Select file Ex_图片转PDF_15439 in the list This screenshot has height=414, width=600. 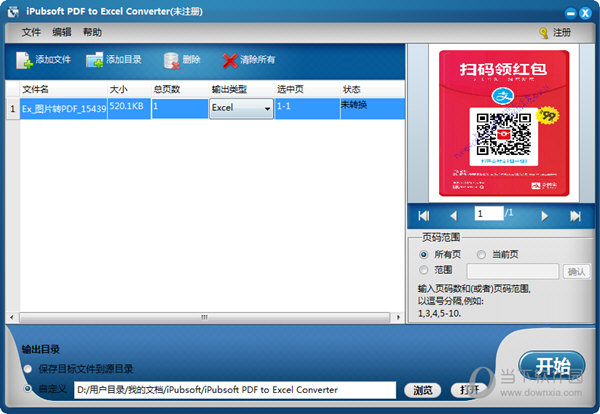(64, 109)
